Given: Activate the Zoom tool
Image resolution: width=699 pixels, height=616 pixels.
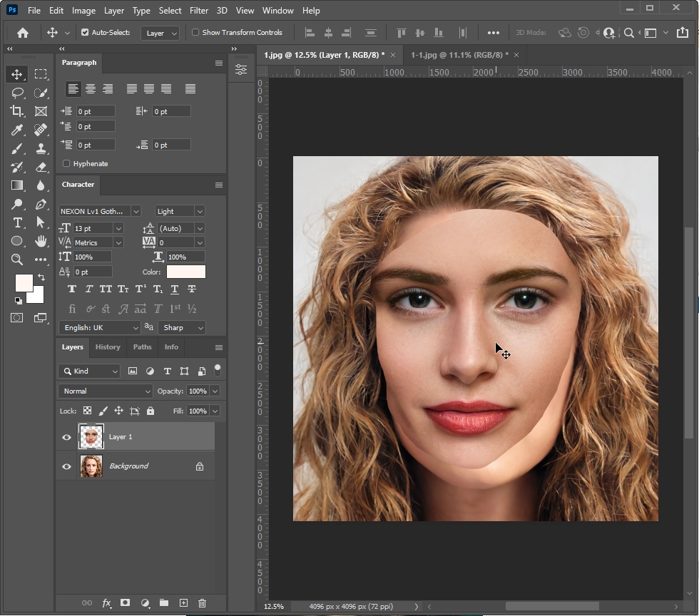Looking at the screenshot, I should coord(17,260).
